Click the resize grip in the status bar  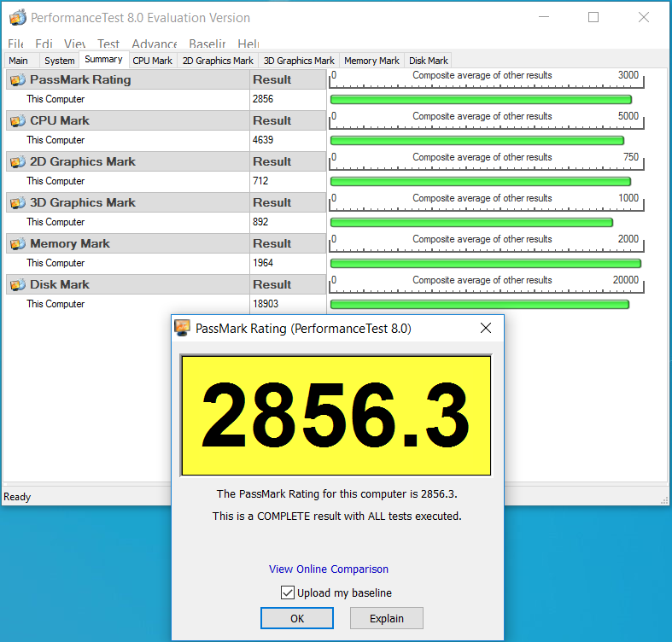coord(664,500)
